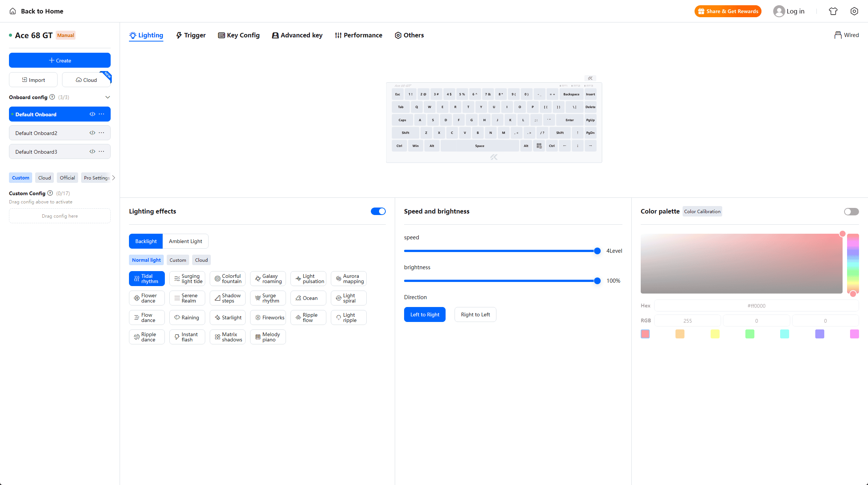Click the home icon beside Back to Home
The height and width of the screenshot is (485, 868).
[x=13, y=11]
